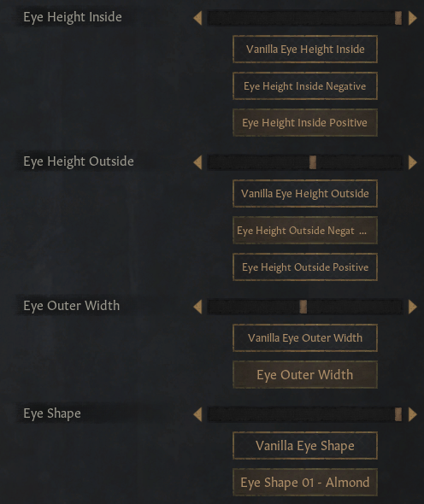The image size is (424, 504).
Task: Select the highlighted Eye Outer Width button
Action: (x=305, y=374)
